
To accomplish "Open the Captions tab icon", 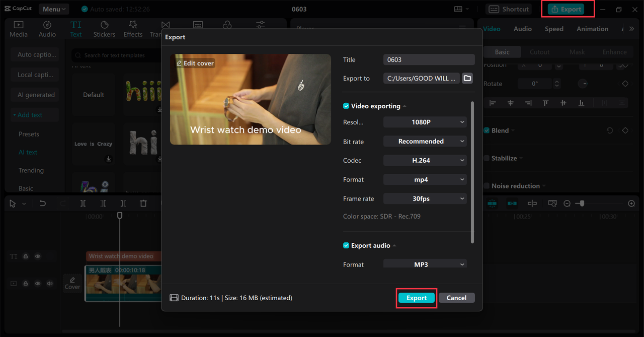I will click(198, 25).
